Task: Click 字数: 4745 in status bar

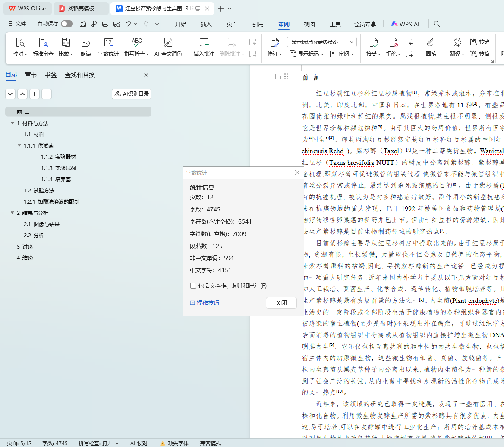Action: (55, 443)
